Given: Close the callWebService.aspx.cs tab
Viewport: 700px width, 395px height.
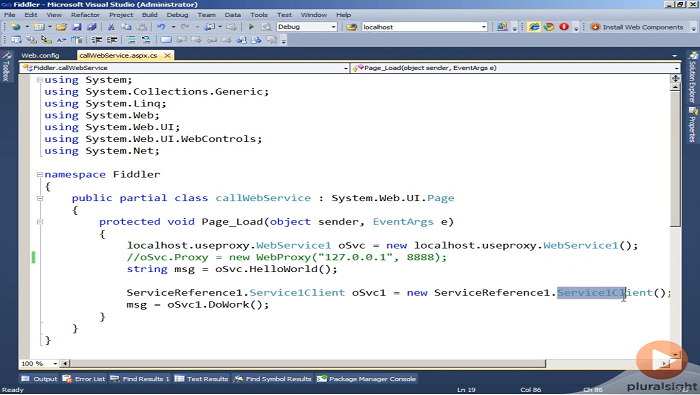Looking at the screenshot, I should 167,55.
